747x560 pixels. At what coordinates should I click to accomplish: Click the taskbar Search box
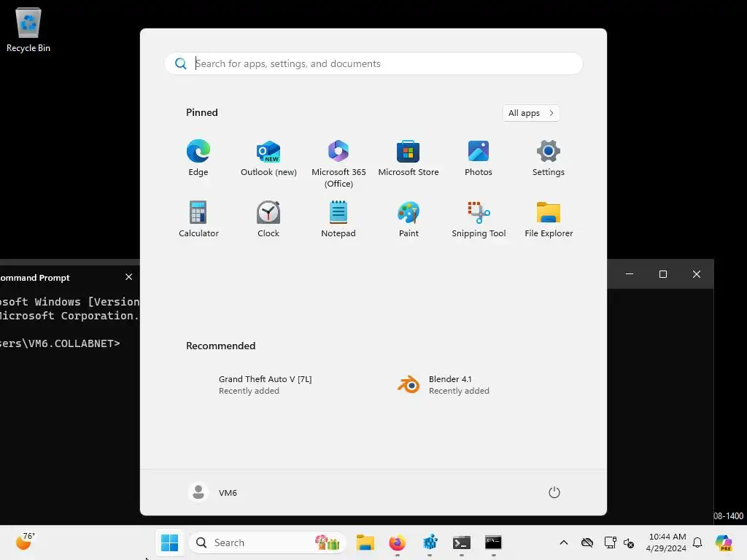pyautogui.click(x=268, y=542)
